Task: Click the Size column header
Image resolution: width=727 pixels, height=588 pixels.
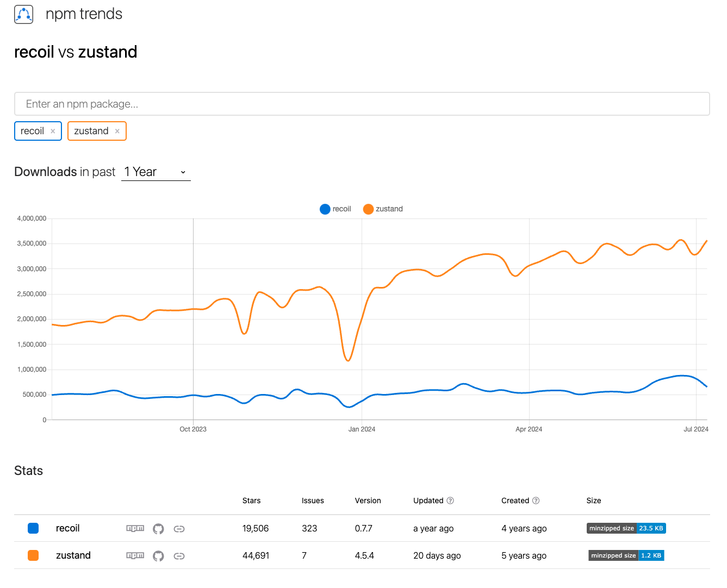Action: coord(594,501)
